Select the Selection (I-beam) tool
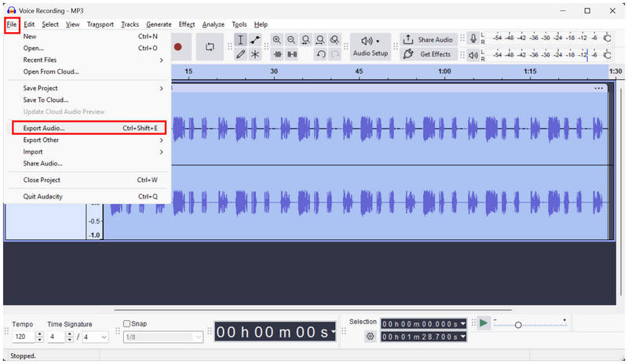The height and width of the screenshot is (364, 628). coord(240,40)
